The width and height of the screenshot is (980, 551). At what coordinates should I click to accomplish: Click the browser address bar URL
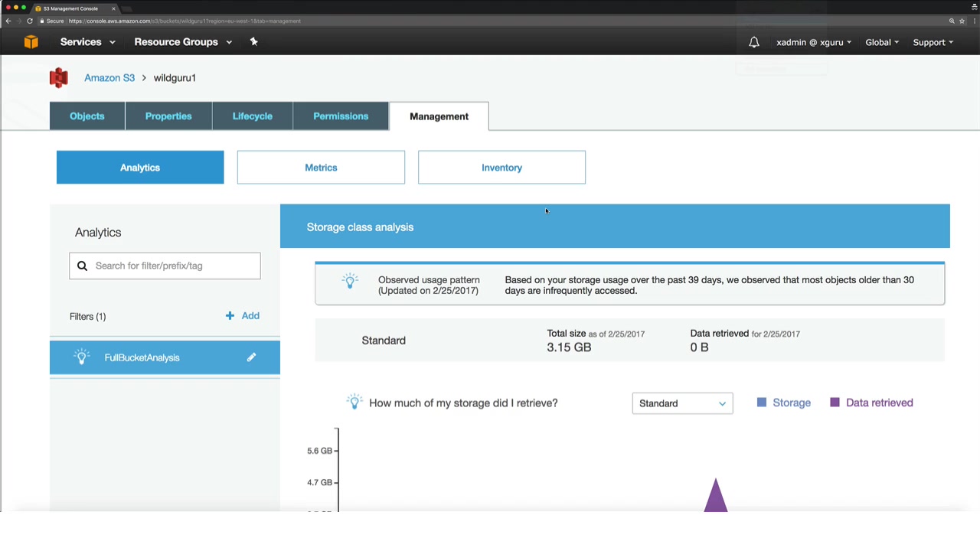(x=184, y=21)
